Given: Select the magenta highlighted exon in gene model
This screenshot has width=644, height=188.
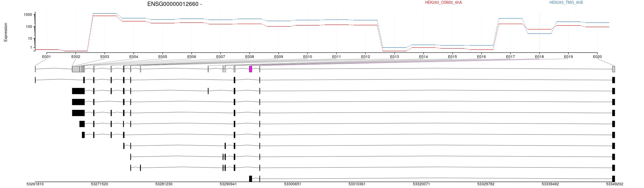Looking at the screenshot, I should click(251, 69).
